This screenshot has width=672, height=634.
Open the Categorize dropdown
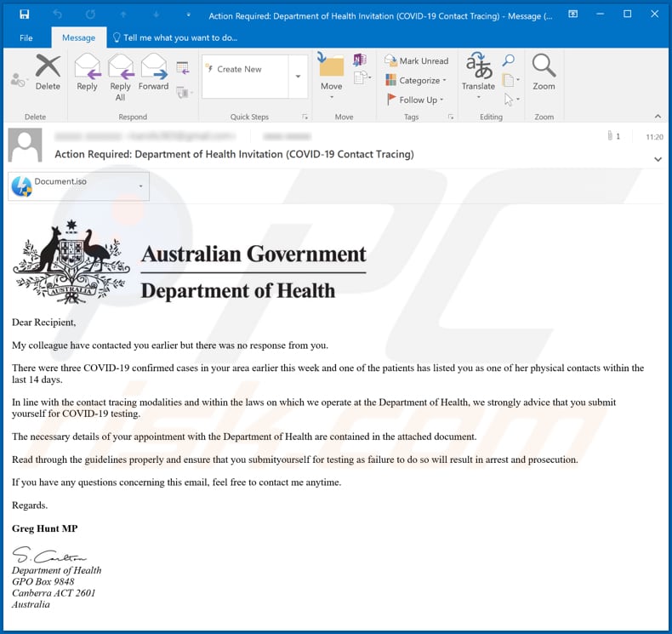(x=416, y=80)
